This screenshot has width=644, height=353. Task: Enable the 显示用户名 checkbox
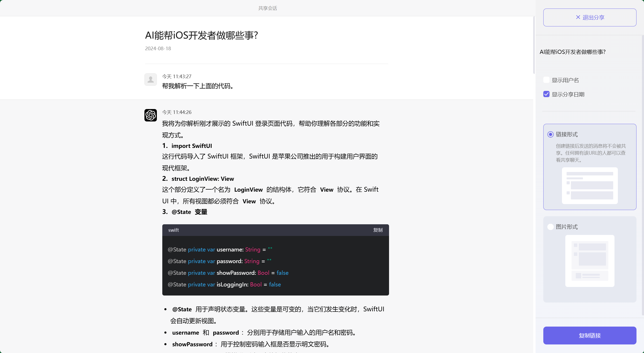pos(546,80)
